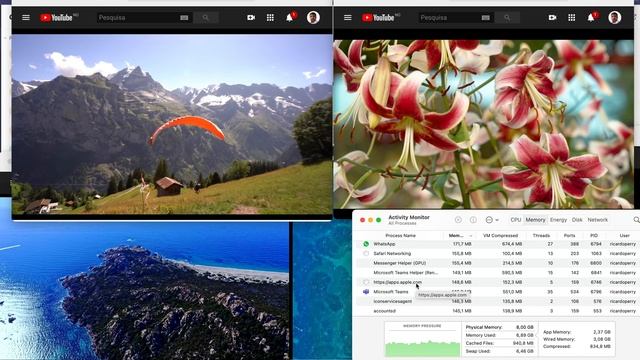Viewport: 640px width, 360px height.
Task: Click create video camera icon in flowers window
Action: click(552, 18)
